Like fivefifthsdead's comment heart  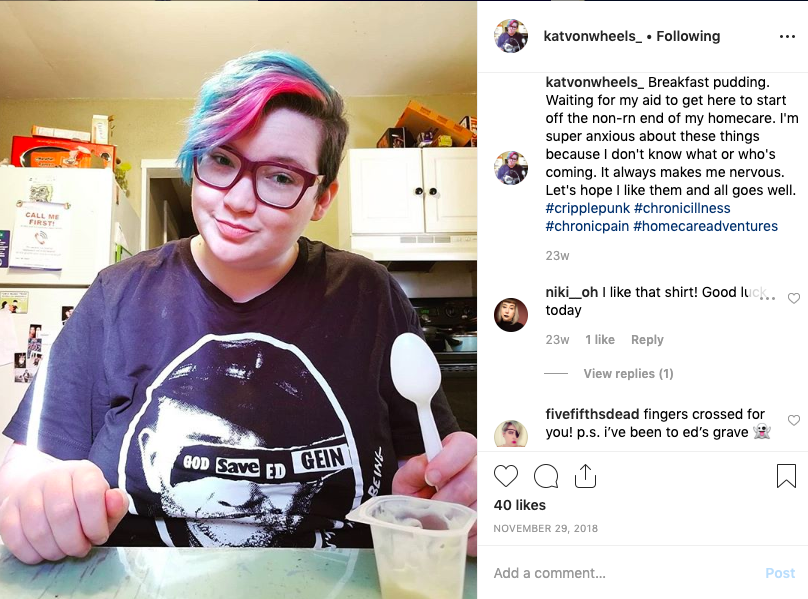(x=794, y=420)
